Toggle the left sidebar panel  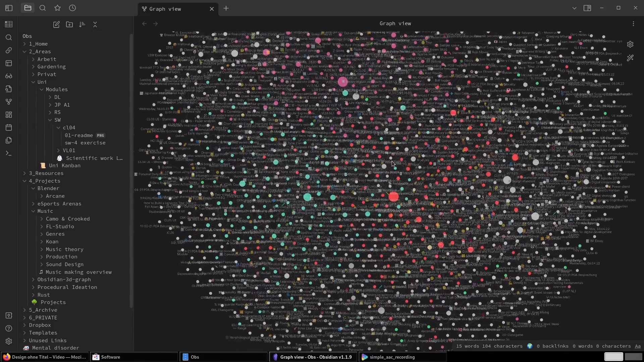[9, 8]
